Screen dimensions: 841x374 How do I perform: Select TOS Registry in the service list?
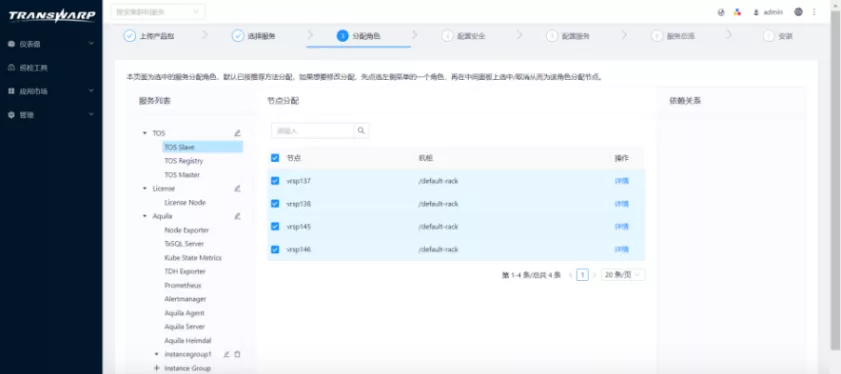pyautogui.click(x=183, y=161)
